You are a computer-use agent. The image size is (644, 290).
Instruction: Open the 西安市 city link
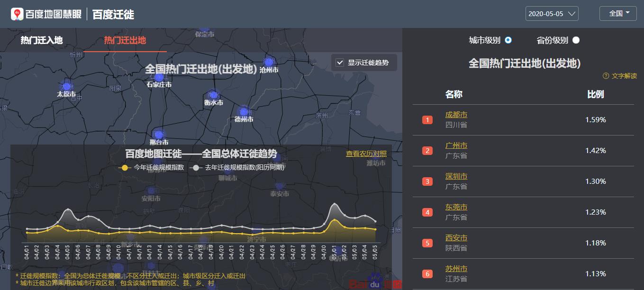point(456,238)
